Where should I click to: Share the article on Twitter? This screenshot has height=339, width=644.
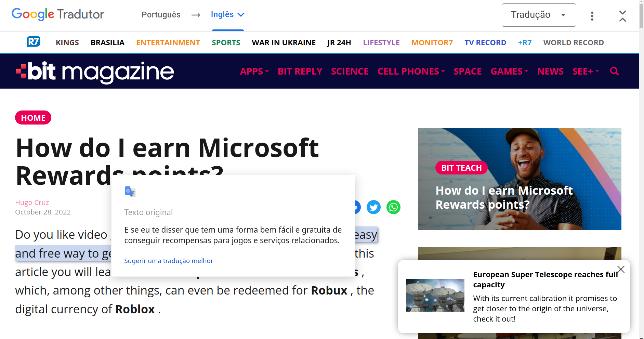373,207
